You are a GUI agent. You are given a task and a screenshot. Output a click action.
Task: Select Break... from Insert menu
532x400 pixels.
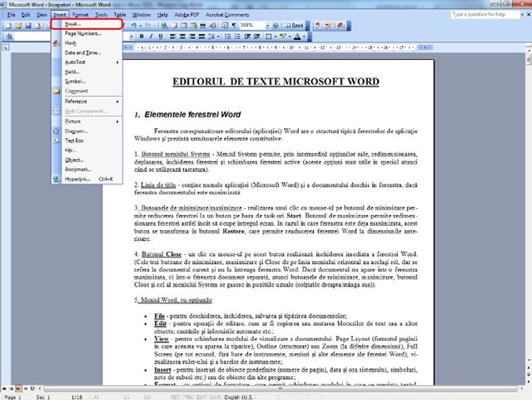point(87,24)
